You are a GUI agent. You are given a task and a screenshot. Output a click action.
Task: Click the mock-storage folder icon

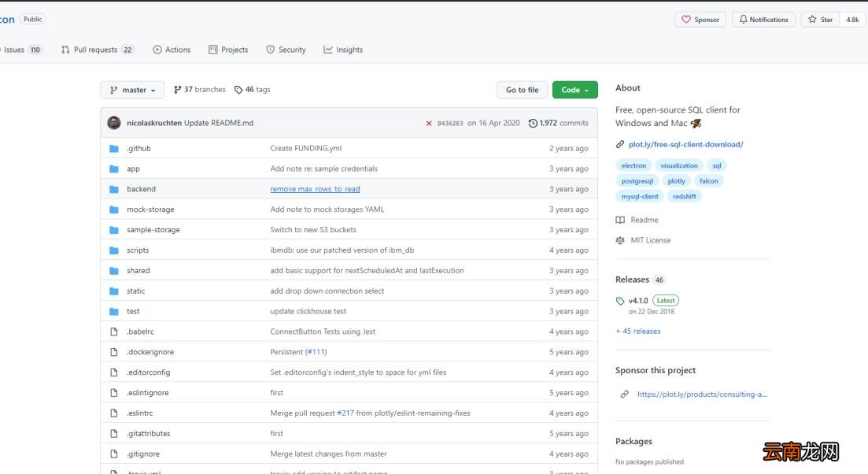coord(114,210)
